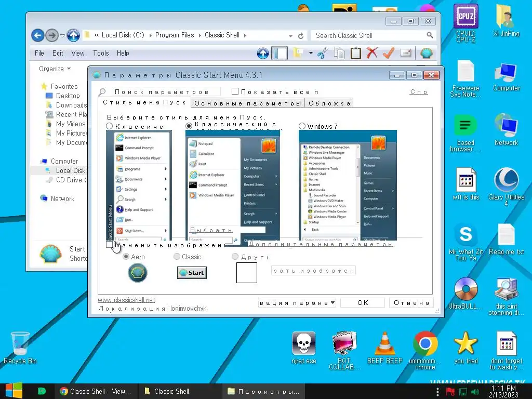The height and width of the screenshot is (399, 532).
Task: Click the Email icon in the Explorer toolbar
Action: [405, 52]
